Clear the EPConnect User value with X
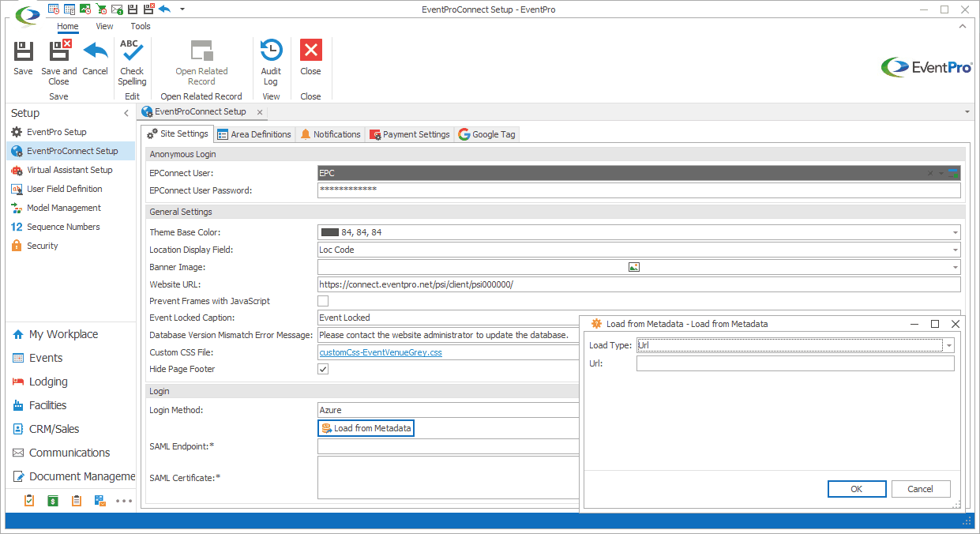980x534 pixels. [x=930, y=173]
